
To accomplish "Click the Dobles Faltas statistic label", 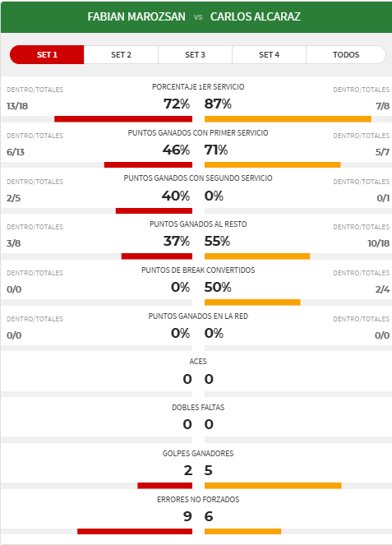I will tap(198, 408).
